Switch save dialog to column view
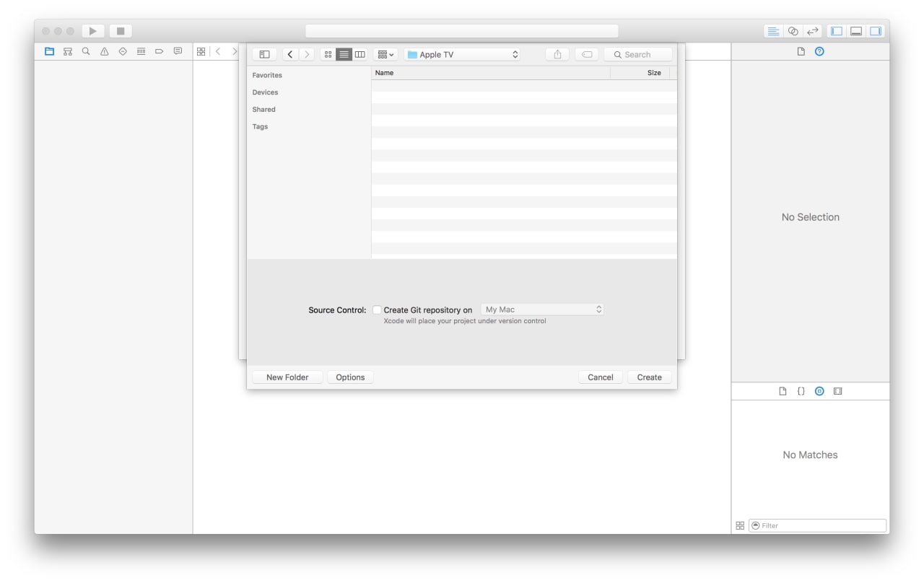The image size is (924, 583). 359,54
